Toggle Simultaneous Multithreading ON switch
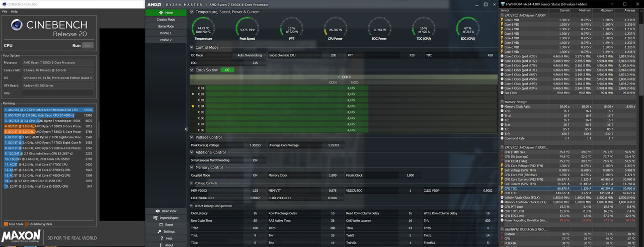This screenshot has width=644, height=247. pos(255,160)
